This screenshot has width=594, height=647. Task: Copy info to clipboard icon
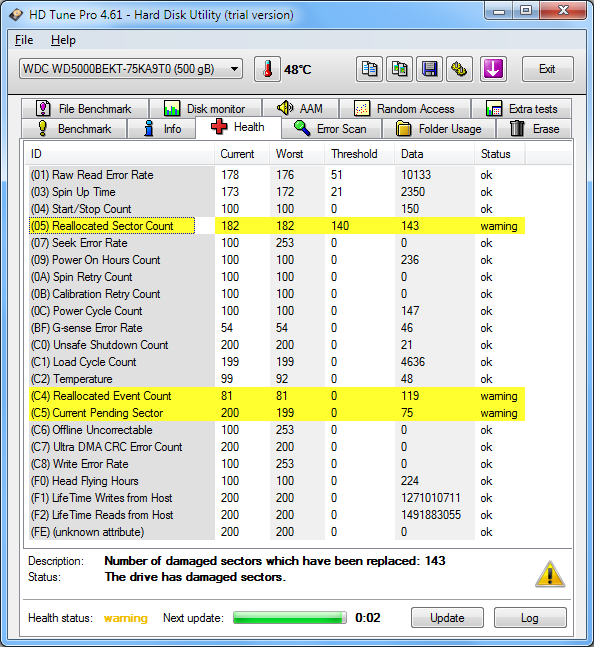click(x=369, y=69)
